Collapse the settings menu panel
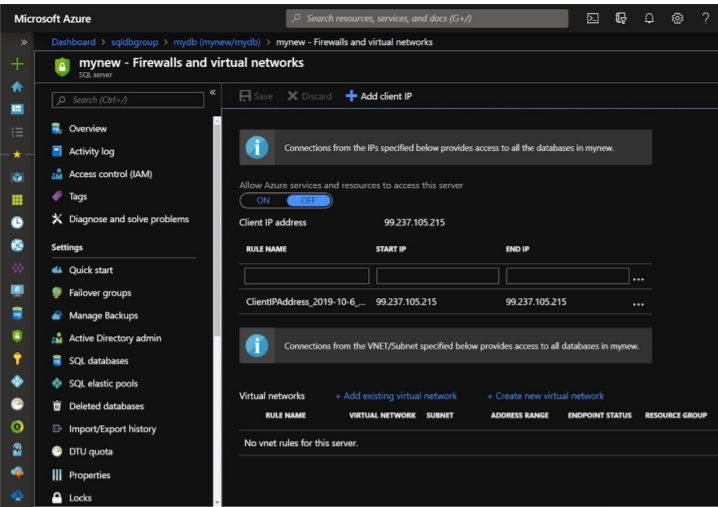Screen dimensions: 718x507 coord(212,93)
